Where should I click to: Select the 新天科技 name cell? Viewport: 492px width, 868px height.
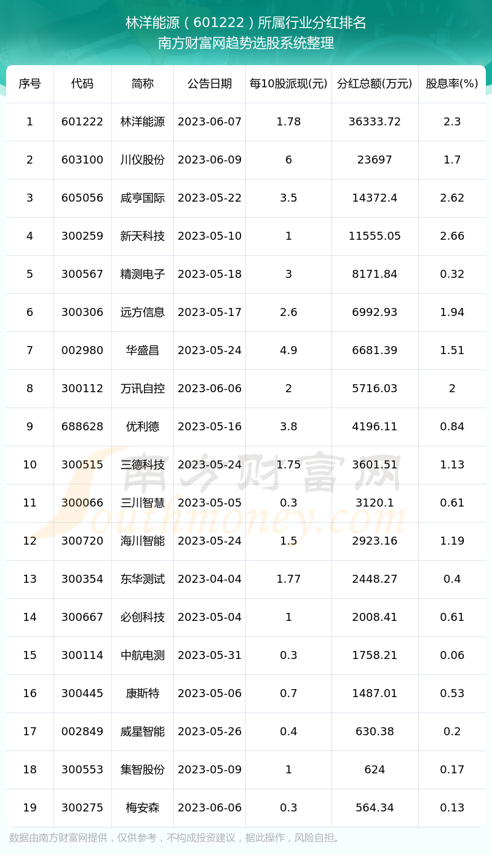coord(143,236)
